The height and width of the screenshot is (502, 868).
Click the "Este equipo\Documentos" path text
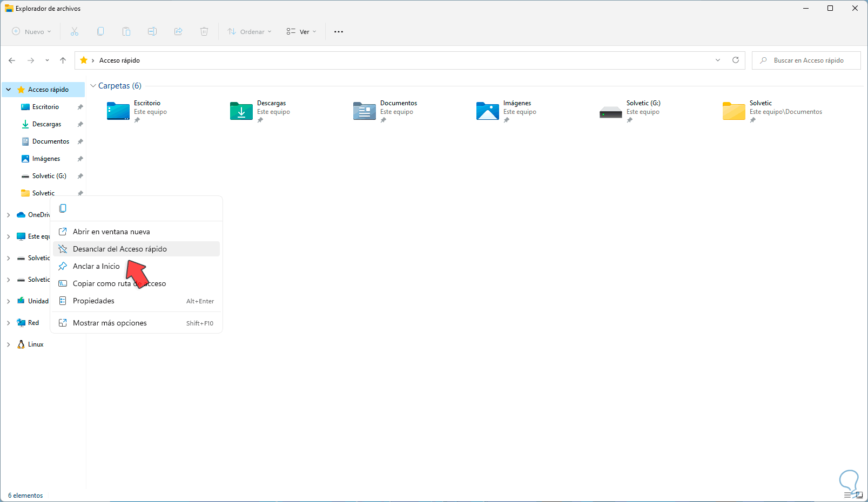pos(786,112)
